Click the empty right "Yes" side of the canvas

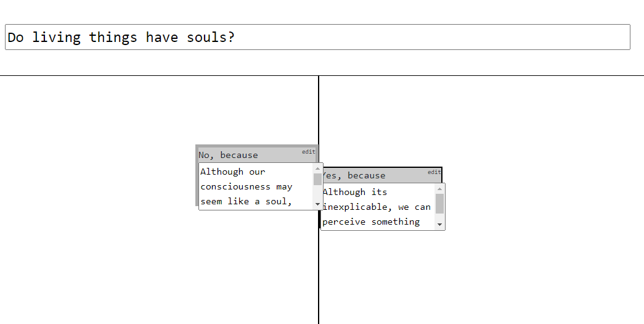click(x=542, y=197)
